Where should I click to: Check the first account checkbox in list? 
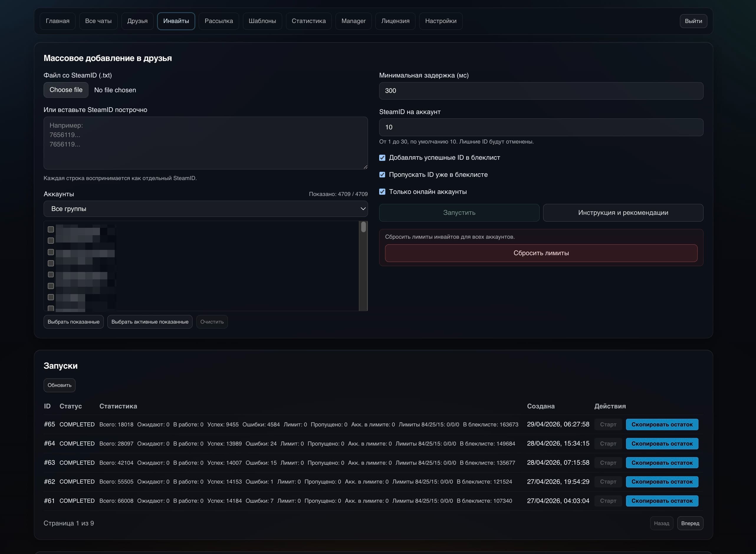pos(51,229)
